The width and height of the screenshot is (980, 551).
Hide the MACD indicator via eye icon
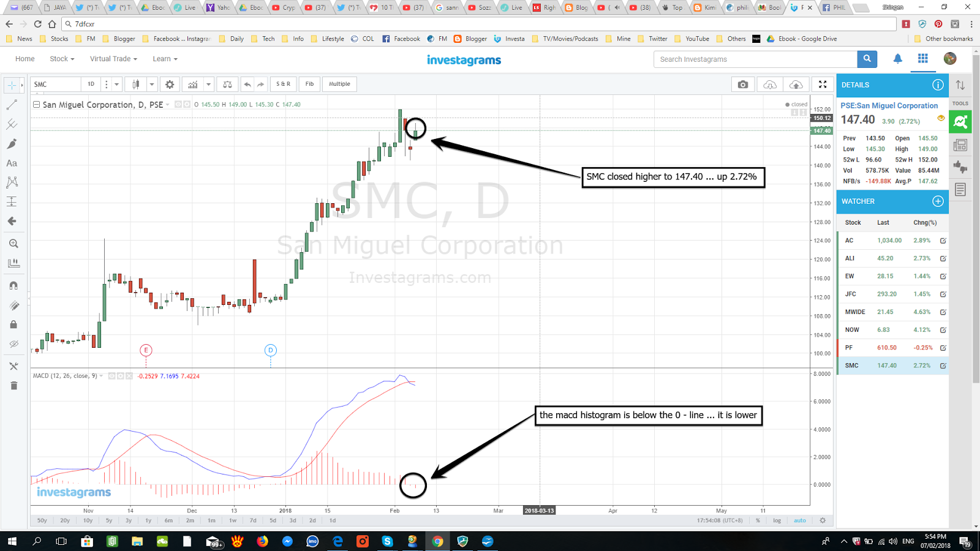[x=112, y=376]
